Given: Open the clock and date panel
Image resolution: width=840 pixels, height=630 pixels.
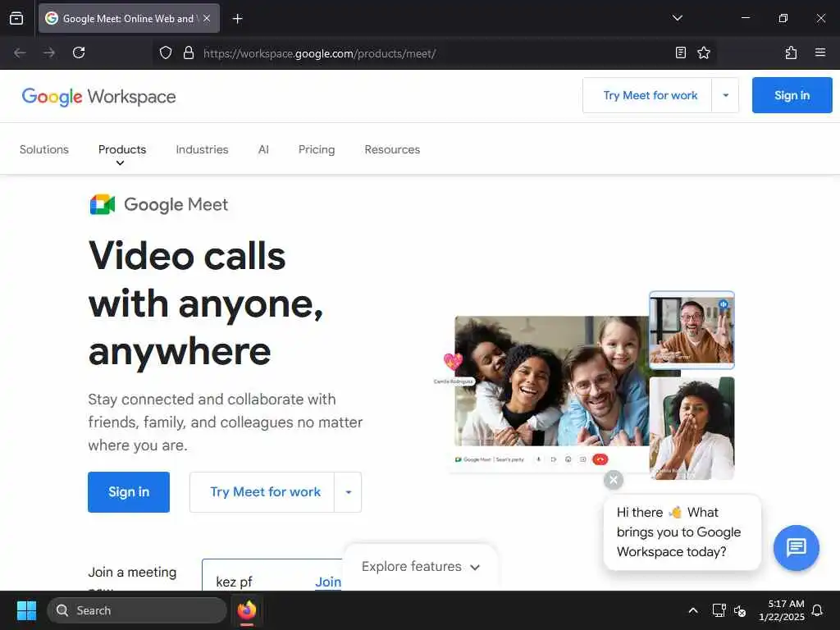Looking at the screenshot, I should tap(782, 610).
